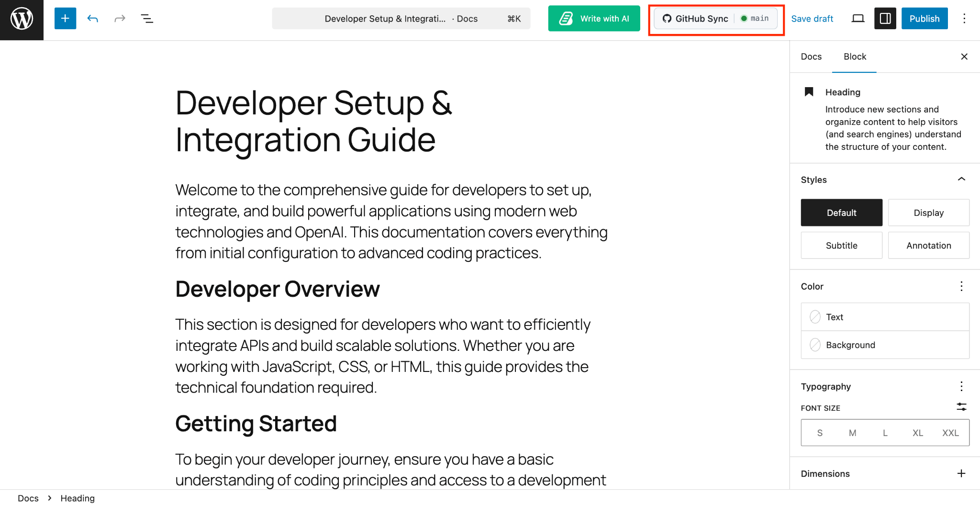Collapse the Styles panel
The width and height of the screenshot is (980, 505).
pos(961,179)
